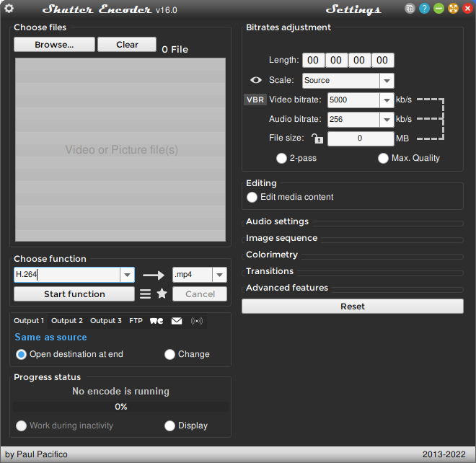The height and width of the screenshot is (463, 476).
Task: Close Shutter Encoder with the red button
Action: coord(468,9)
